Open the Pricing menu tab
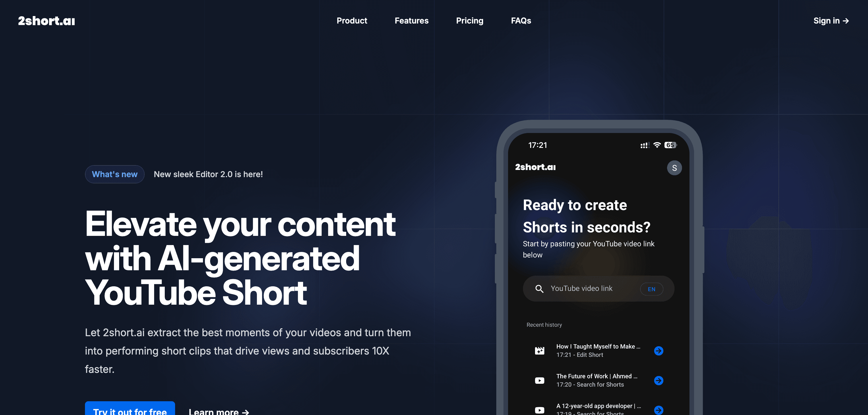This screenshot has height=415, width=868. pos(469,20)
